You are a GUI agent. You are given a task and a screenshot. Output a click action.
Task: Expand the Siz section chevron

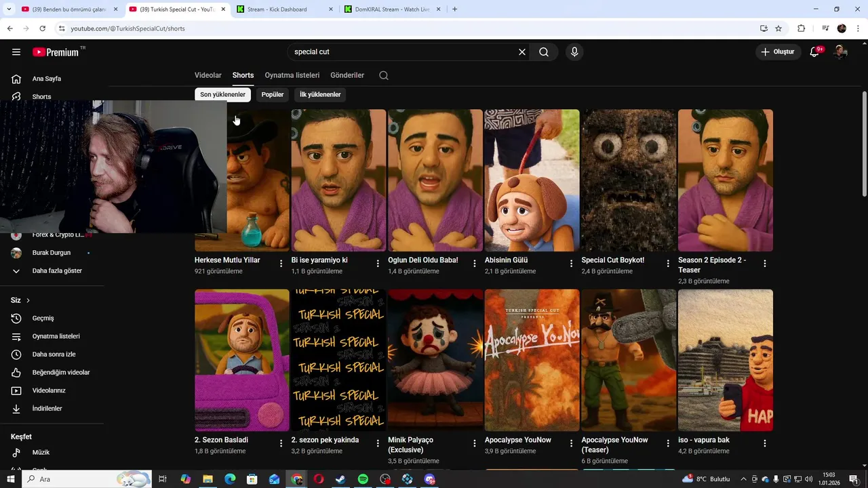tap(28, 300)
